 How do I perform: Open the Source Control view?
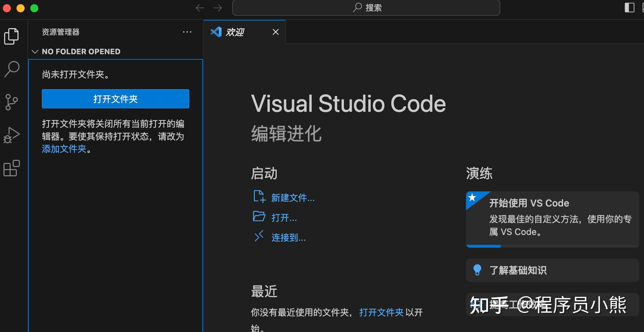[11, 102]
